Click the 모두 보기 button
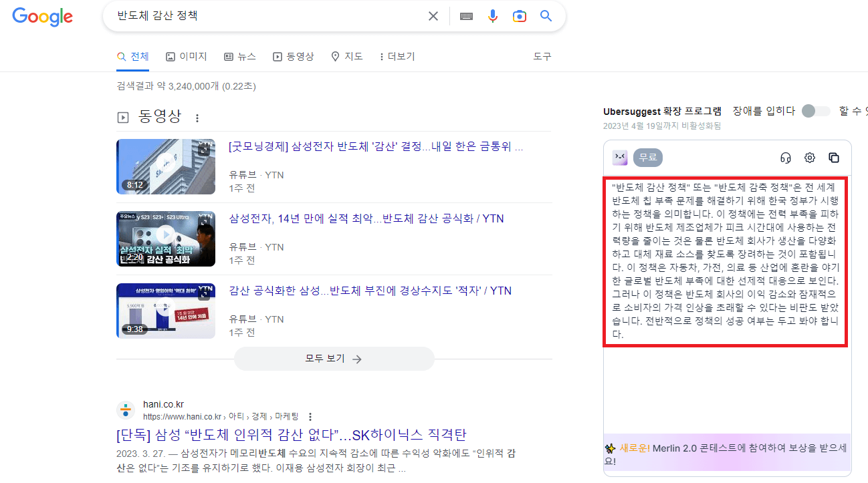This screenshot has height=483, width=868. 334,359
